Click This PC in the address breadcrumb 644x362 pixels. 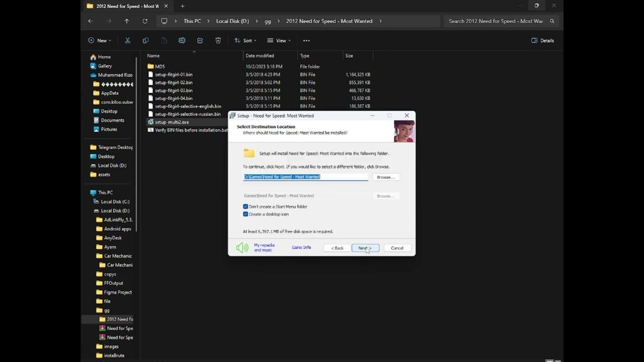coord(192,21)
